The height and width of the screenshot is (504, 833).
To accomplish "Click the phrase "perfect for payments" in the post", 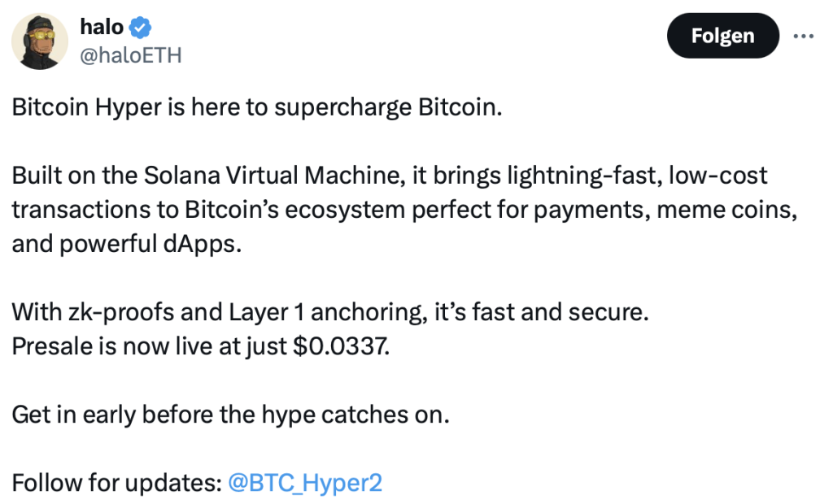I will tap(531, 211).
